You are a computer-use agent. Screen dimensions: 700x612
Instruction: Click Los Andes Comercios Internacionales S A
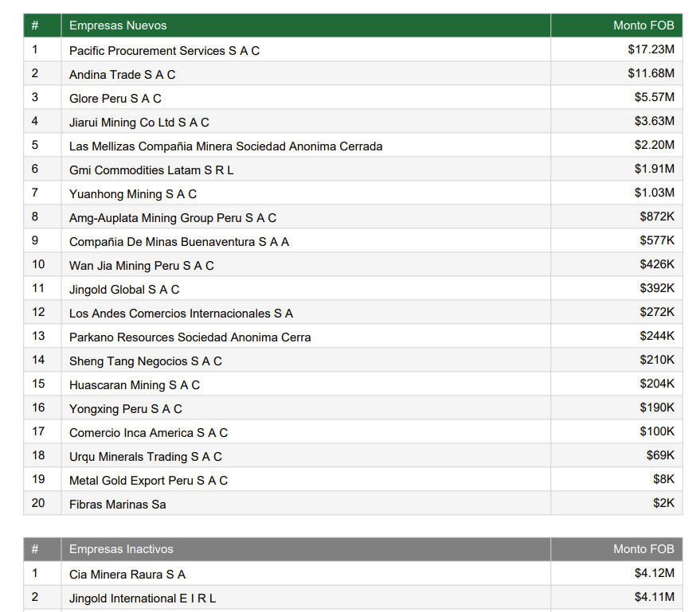[x=181, y=313]
